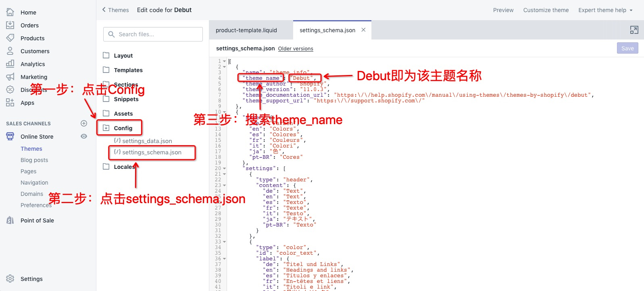The image size is (644, 291).
Task: Click "color_text" id value in code
Action: [296, 253]
